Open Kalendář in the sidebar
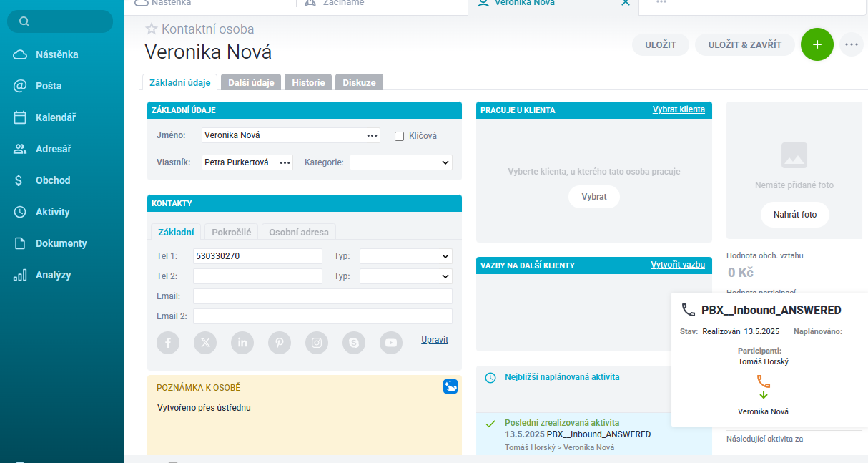The image size is (868, 463). pos(56,117)
